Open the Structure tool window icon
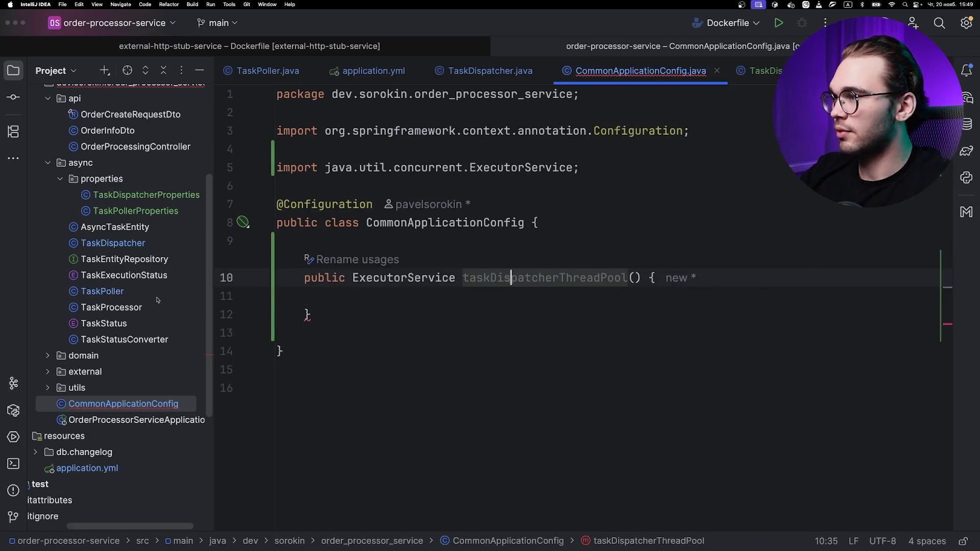 coord(14,132)
